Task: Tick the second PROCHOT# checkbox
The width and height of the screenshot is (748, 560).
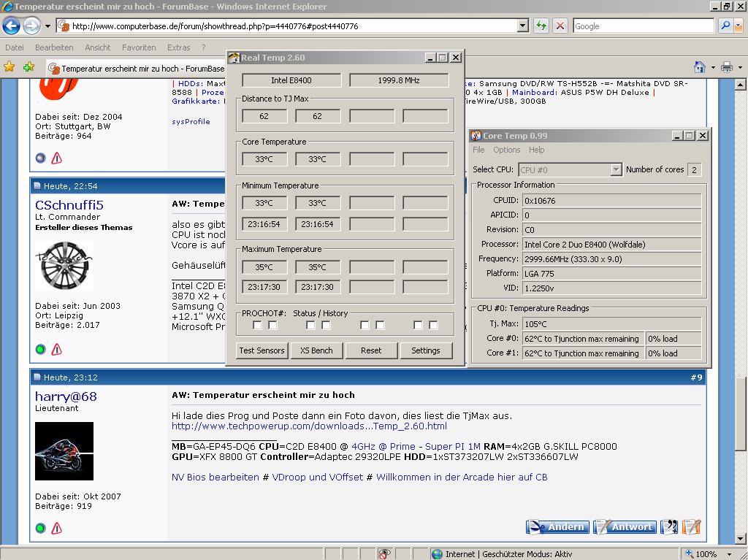Action: pyautogui.click(x=272, y=326)
